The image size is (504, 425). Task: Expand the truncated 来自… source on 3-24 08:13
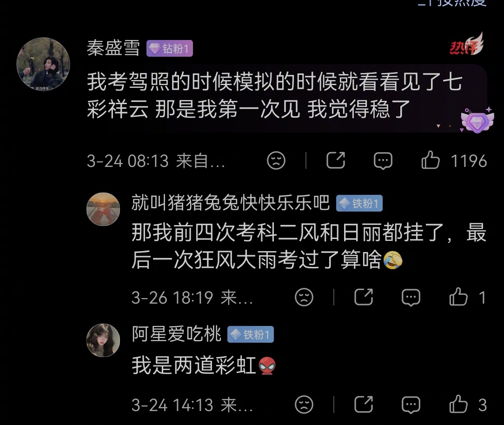pos(200,161)
